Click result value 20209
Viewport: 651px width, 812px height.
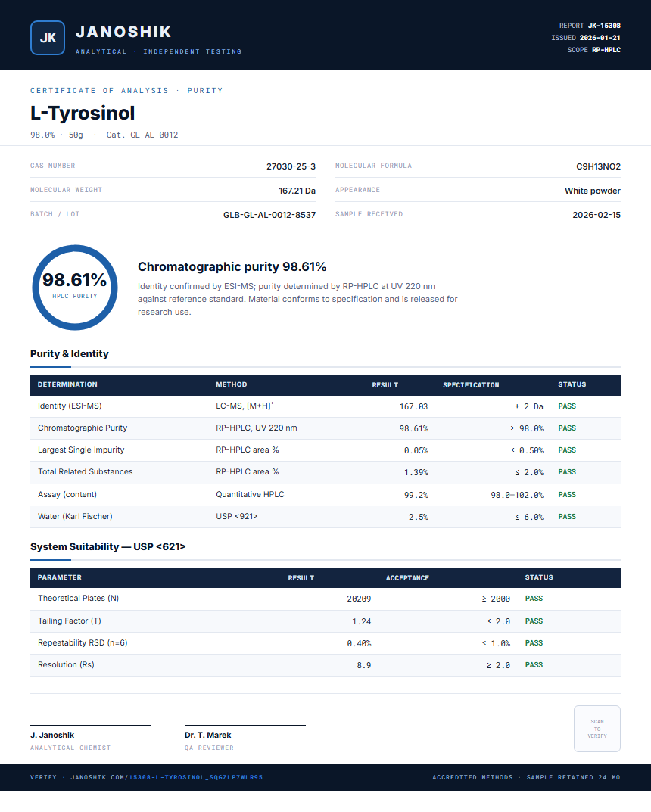[359, 599]
